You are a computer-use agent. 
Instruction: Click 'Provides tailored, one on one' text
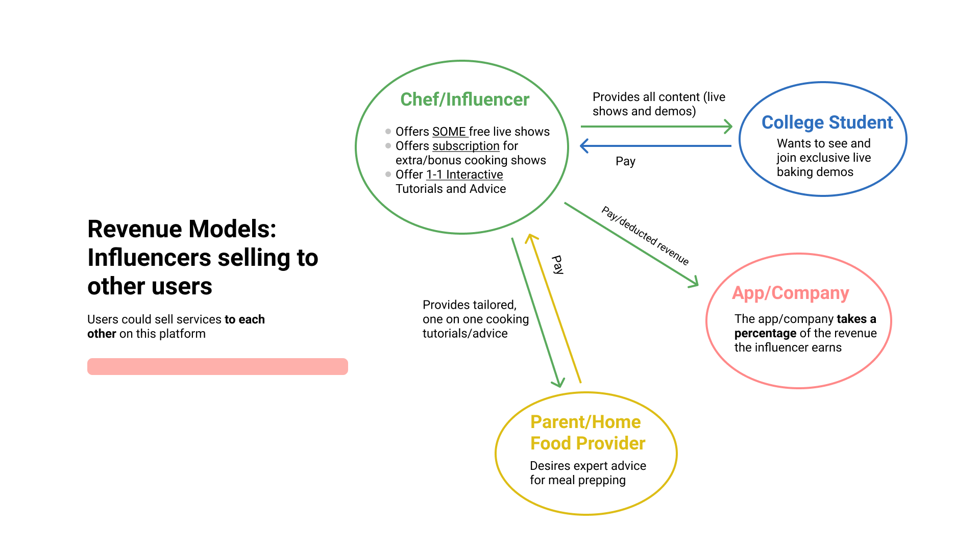coord(475,319)
